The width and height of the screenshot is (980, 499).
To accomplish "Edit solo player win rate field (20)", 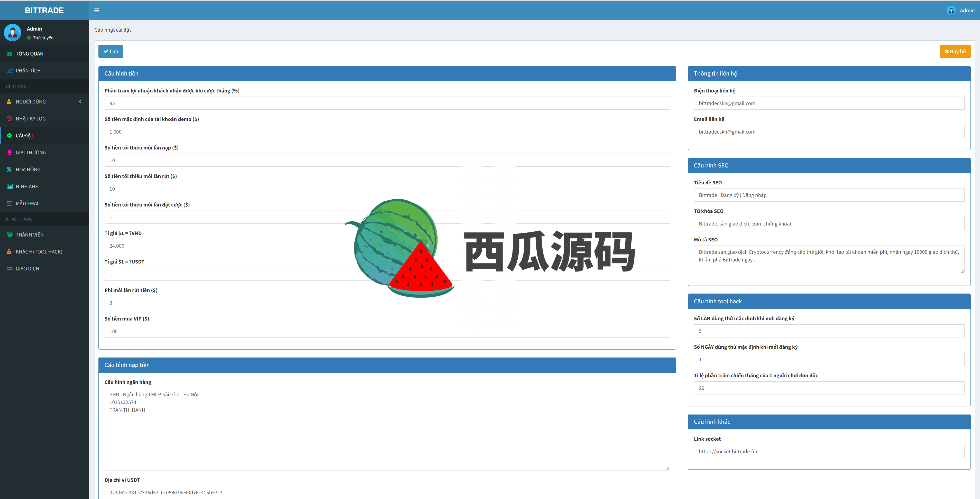I will 829,388.
